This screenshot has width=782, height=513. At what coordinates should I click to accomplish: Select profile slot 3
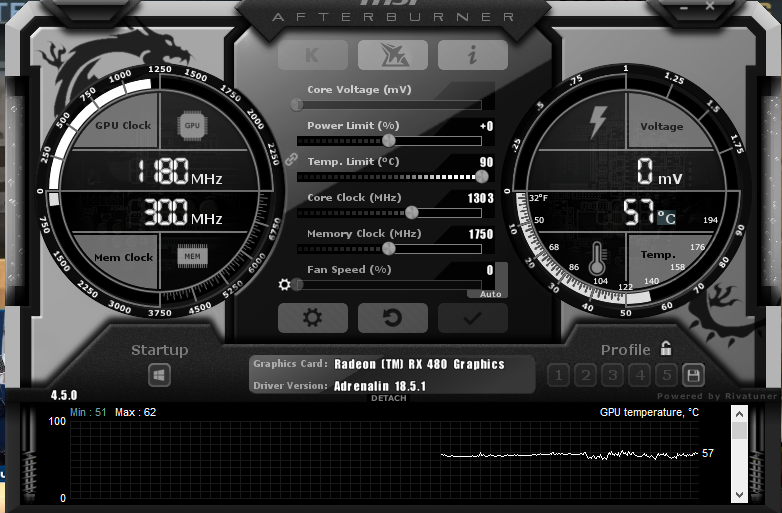coord(613,375)
